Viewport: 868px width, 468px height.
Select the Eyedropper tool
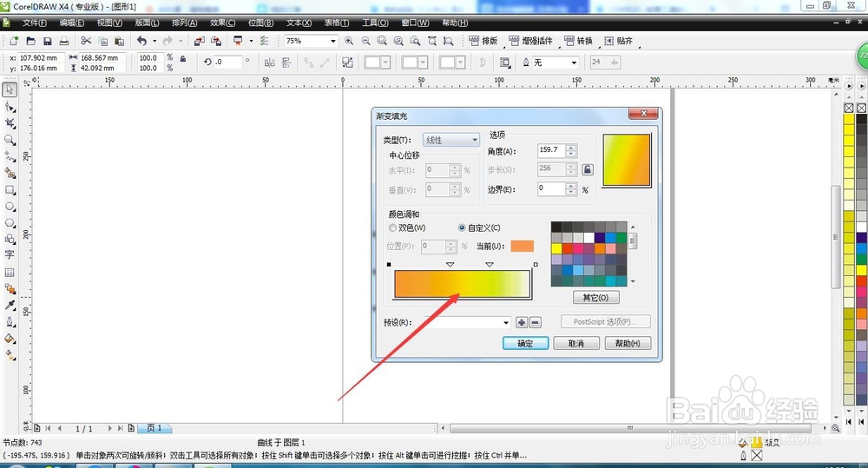[10, 305]
